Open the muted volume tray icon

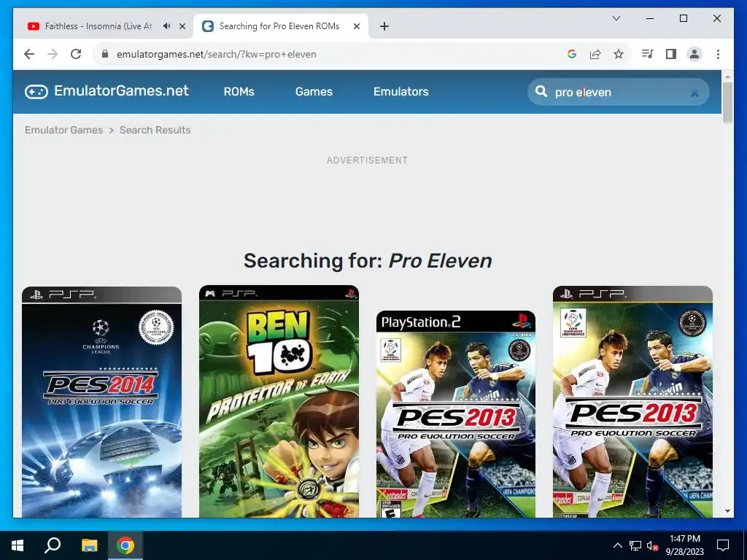click(x=653, y=545)
